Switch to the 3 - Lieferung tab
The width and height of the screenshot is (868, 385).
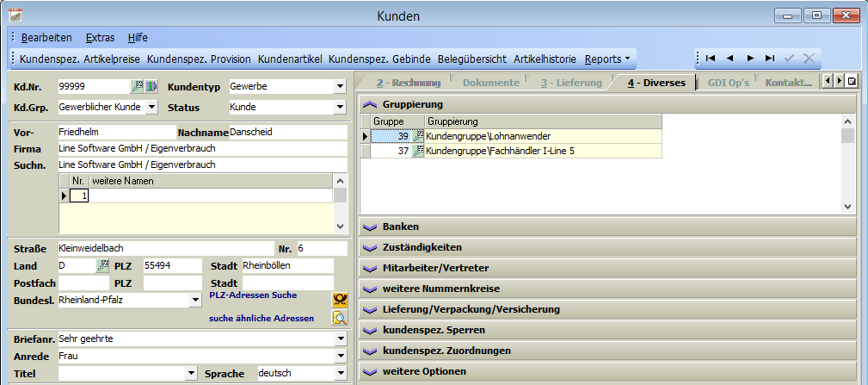pos(571,83)
